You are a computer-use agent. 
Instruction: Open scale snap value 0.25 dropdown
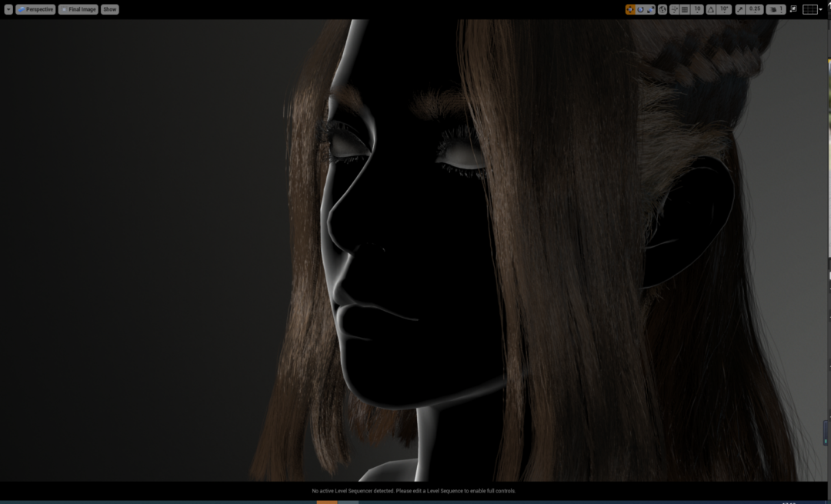[x=755, y=9]
